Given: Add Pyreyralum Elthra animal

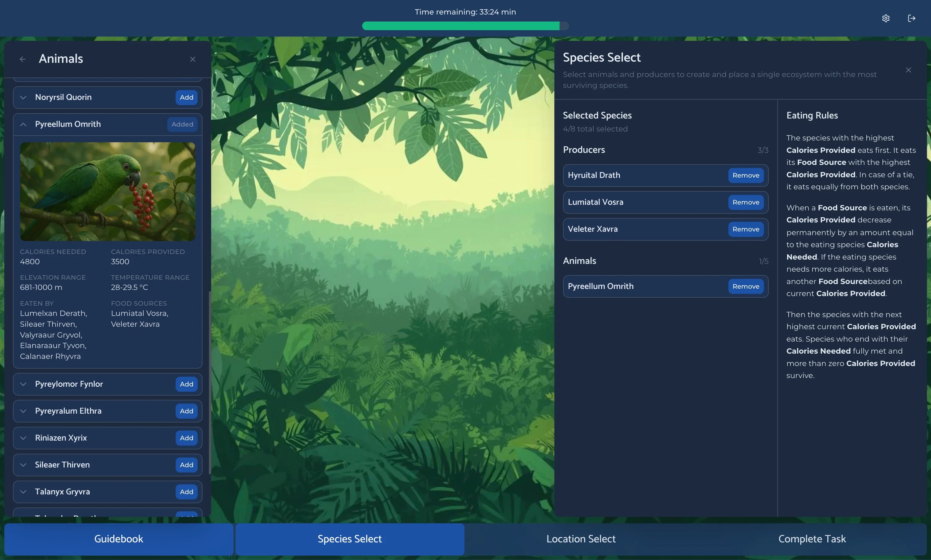Looking at the screenshot, I should (x=186, y=411).
